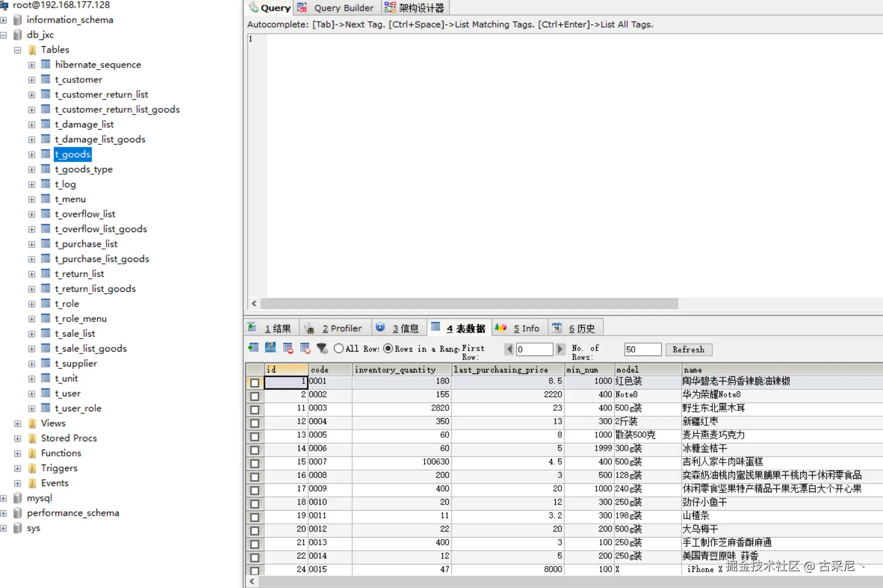Click the t_goods table icon
883x588 pixels.
click(46, 154)
